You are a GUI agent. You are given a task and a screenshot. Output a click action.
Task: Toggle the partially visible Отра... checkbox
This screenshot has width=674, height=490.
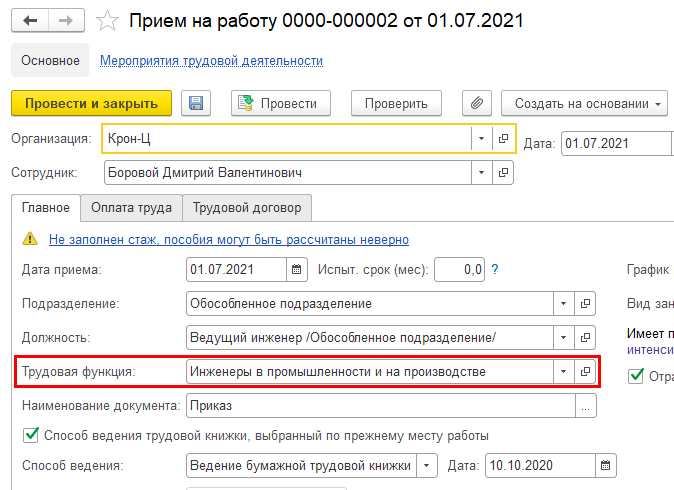pos(635,376)
